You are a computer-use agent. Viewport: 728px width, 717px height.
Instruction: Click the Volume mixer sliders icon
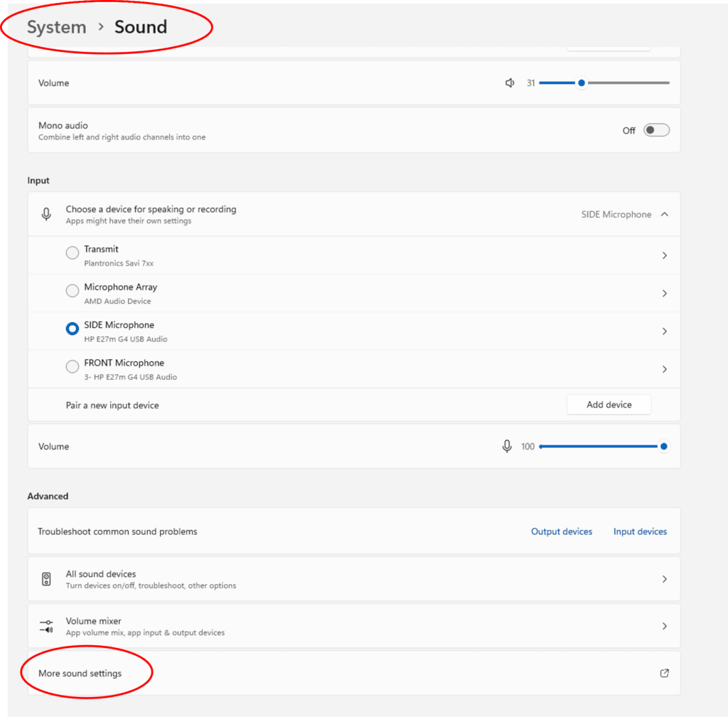tap(47, 626)
